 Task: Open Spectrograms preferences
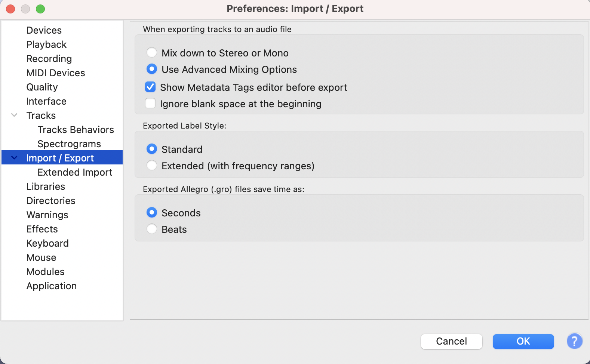(x=69, y=144)
